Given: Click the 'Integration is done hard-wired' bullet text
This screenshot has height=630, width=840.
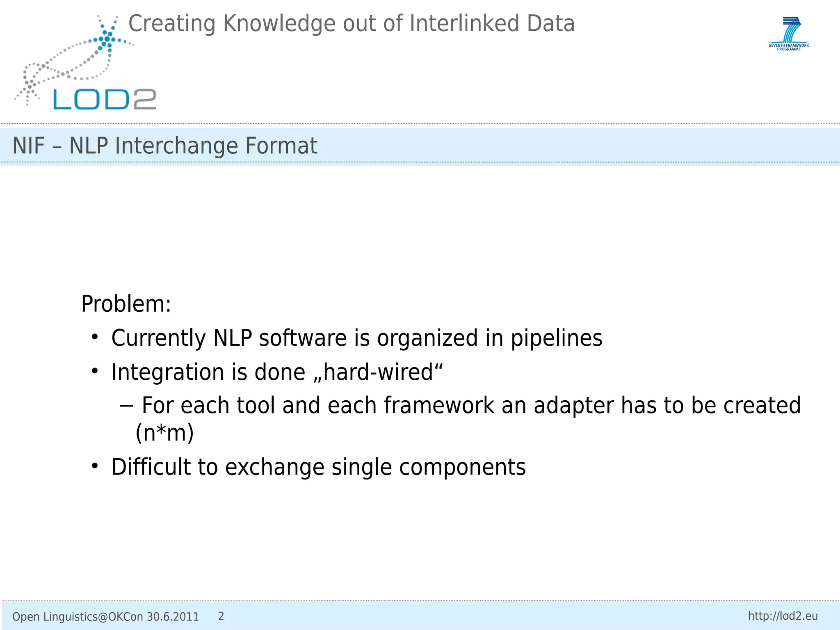Looking at the screenshot, I should tap(277, 372).
